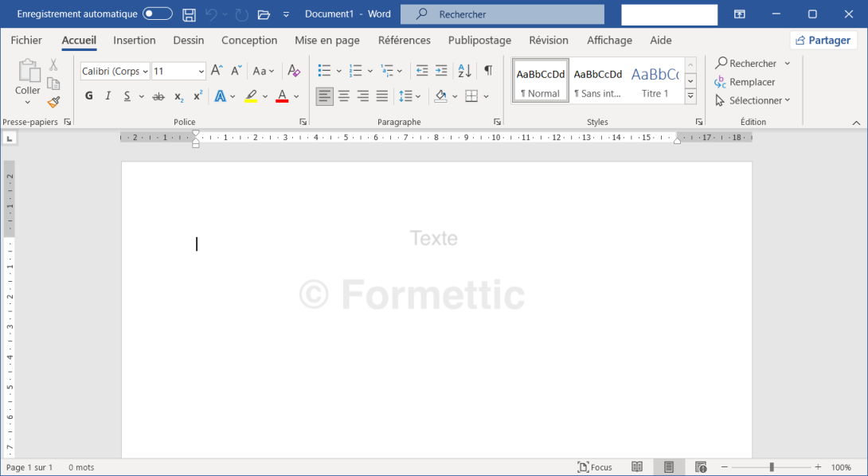Click the save floppy disk icon
This screenshot has width=868, height=476.
click(x=189, y=14)
